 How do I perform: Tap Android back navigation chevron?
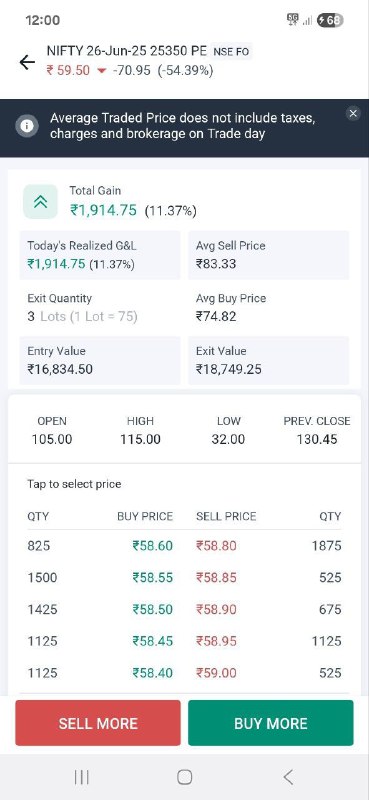pos(288,777)
